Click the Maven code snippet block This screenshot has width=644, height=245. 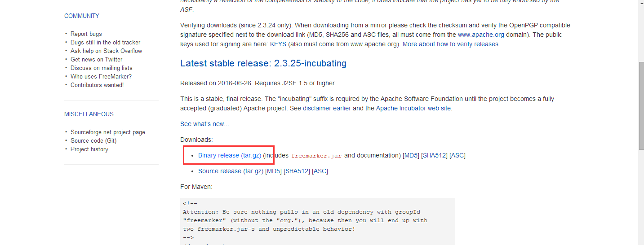tap(318, 222)
